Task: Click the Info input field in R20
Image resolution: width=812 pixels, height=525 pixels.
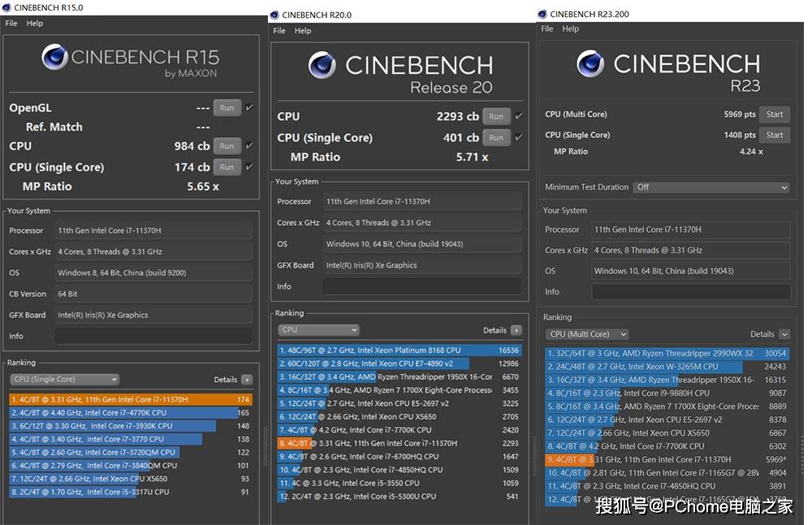Action: [x=422, y=286]
